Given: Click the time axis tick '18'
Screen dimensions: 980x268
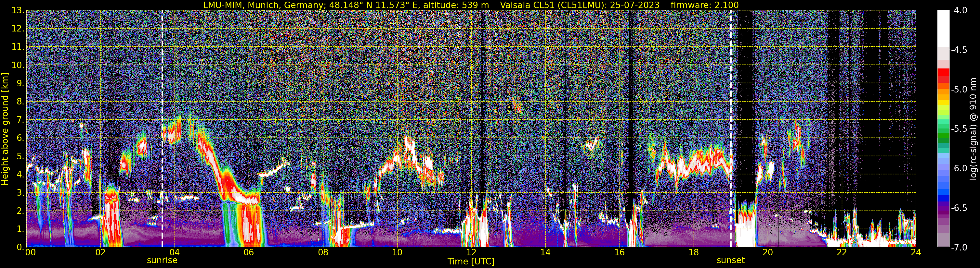Looking at the screenshot, I should (x=694, y=252).
